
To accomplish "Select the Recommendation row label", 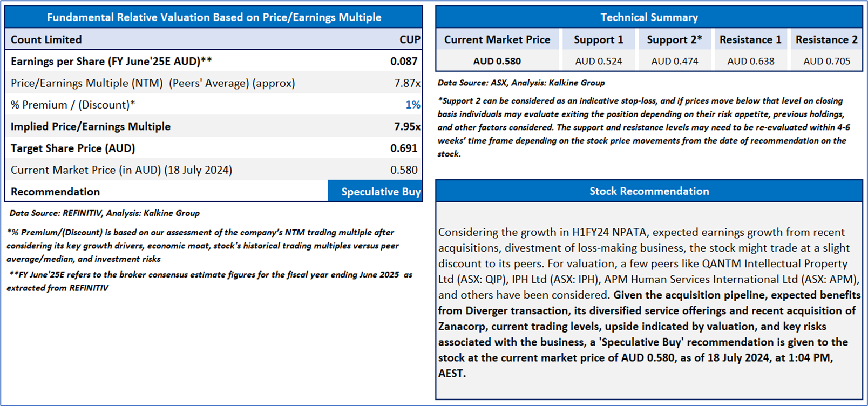I will pyautogui.click(x=55, y=192).
